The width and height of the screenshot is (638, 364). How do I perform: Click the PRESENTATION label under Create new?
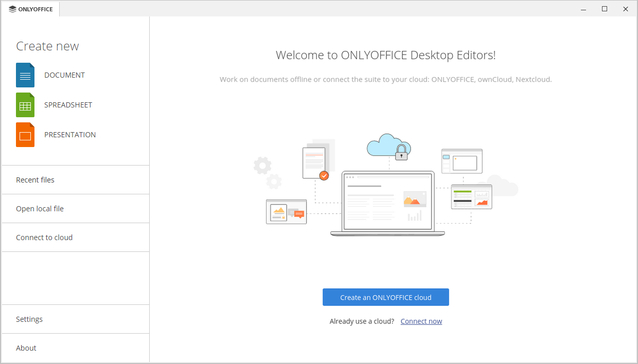pos(70,135)
